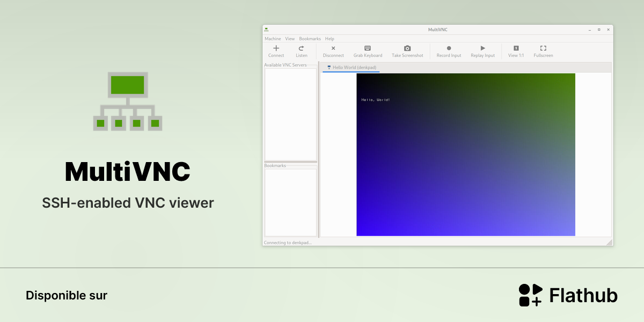The width and height of the screenshot is (644, 322).
Task: Maximize the MultiVNC window
Action: click(x=599, y=30)
